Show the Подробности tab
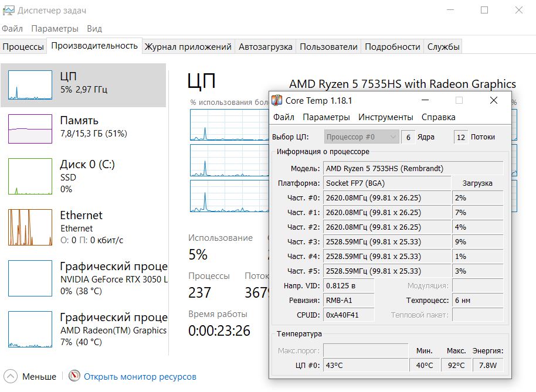 tap(392, 47)
